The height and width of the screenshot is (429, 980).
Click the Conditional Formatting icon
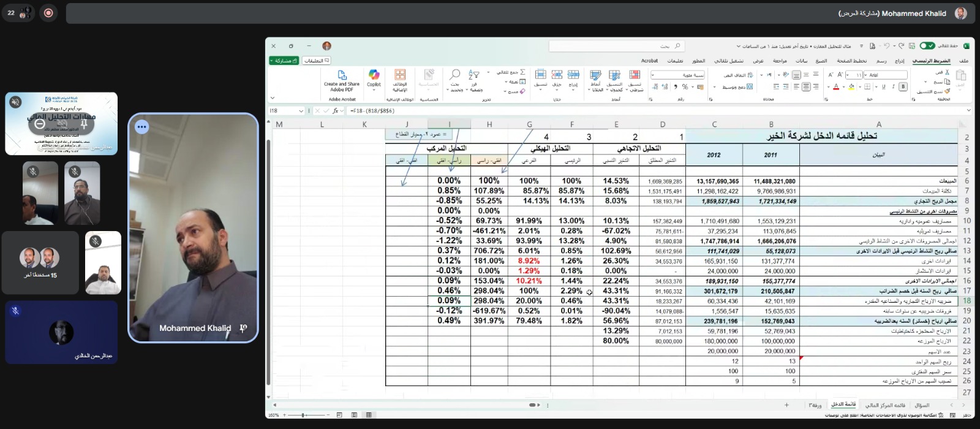coord(635,75)
